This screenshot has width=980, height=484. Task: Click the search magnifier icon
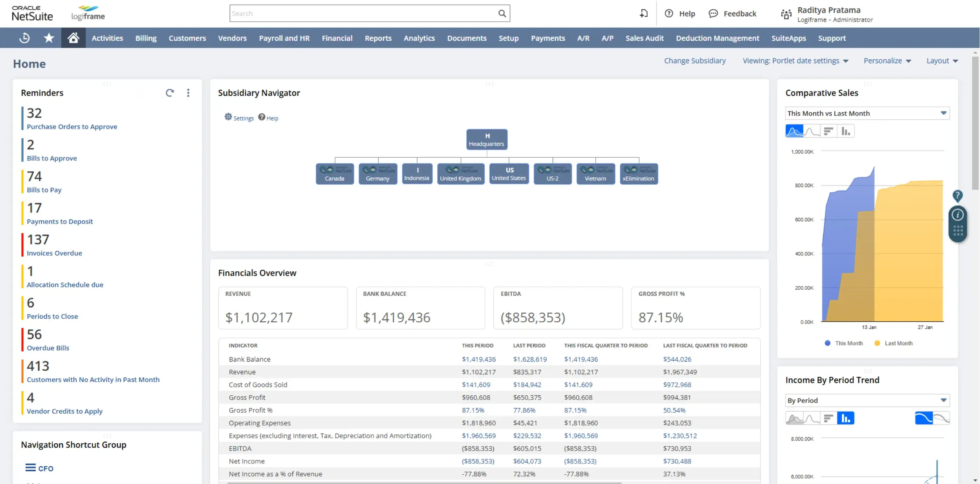502,13
